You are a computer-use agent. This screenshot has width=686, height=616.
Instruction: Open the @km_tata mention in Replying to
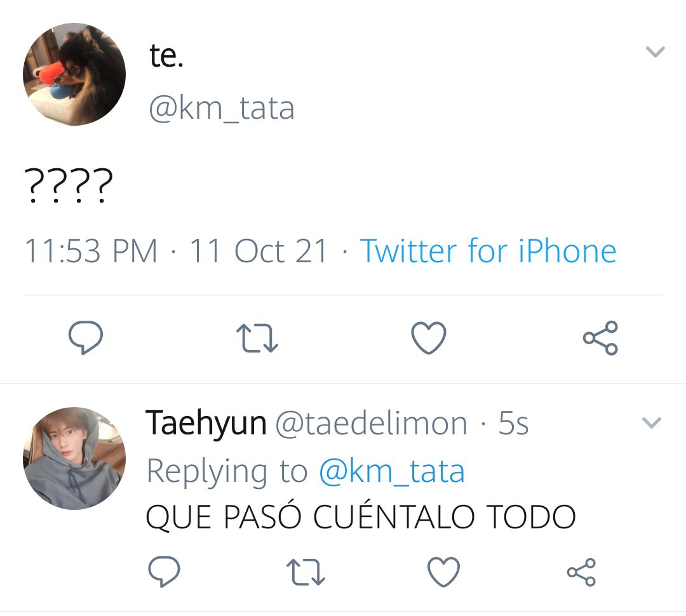click(392, 472)
